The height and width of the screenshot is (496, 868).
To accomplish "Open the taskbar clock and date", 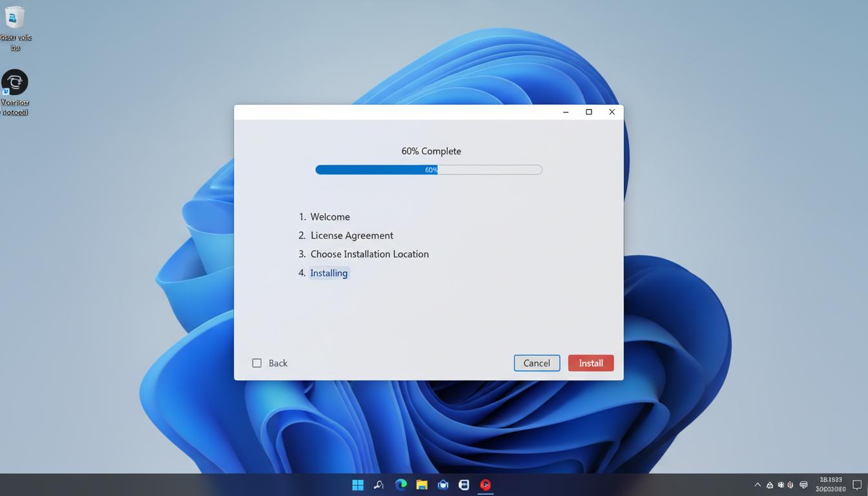I will [x=831, y=485].
